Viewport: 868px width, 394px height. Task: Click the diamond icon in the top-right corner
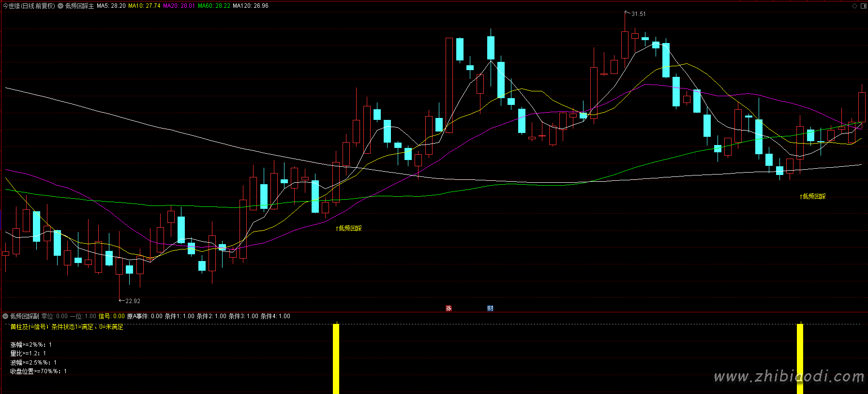[855, 6]
